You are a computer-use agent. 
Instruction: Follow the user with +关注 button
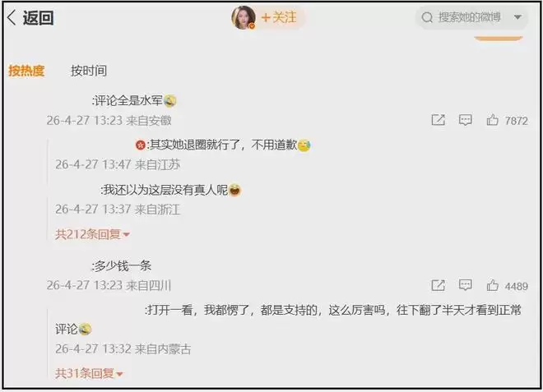point(279,17)
